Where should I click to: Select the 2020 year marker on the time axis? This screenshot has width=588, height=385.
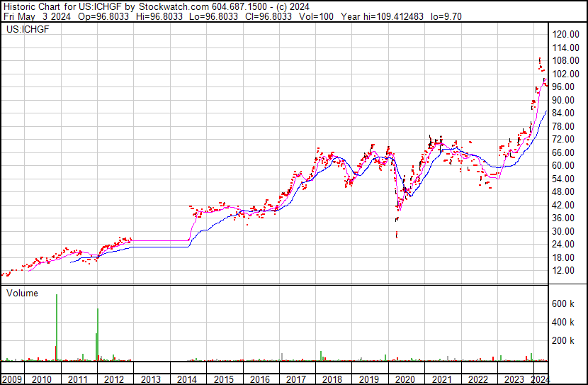click(405, 379)
